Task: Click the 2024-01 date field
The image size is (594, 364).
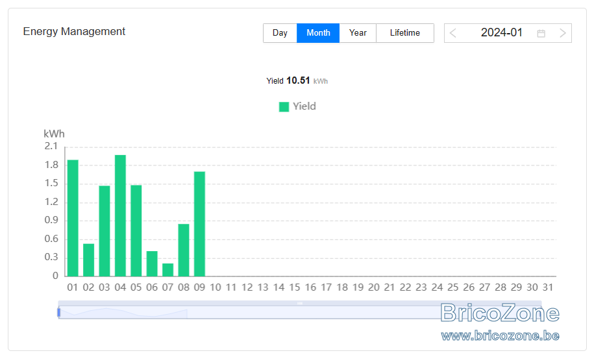Action: pos(501,33)
